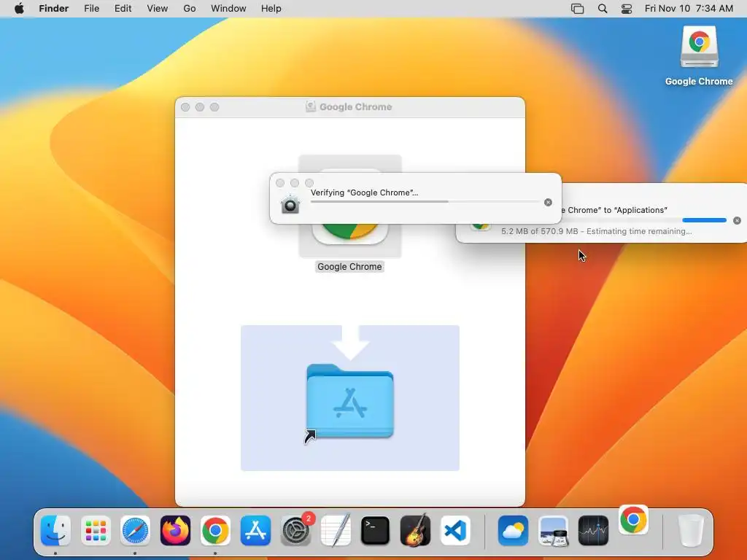Click the raised Chrome icon at Dock's right
Screen dimensions: 747x560
pyautogui.click(x=633, y=519)
